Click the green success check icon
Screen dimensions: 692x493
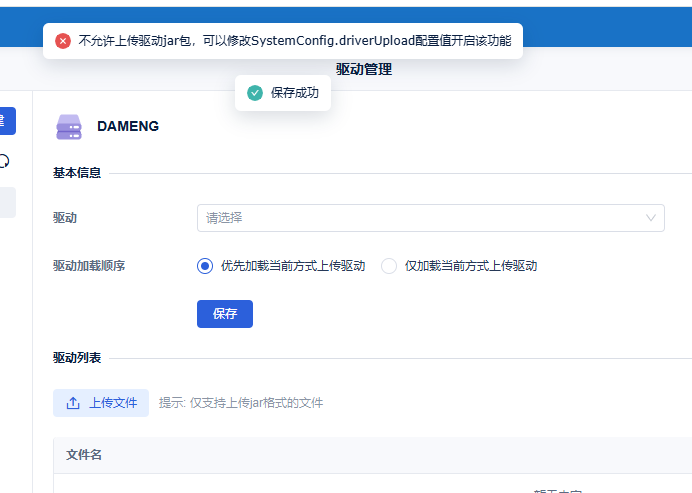point(255,93)
